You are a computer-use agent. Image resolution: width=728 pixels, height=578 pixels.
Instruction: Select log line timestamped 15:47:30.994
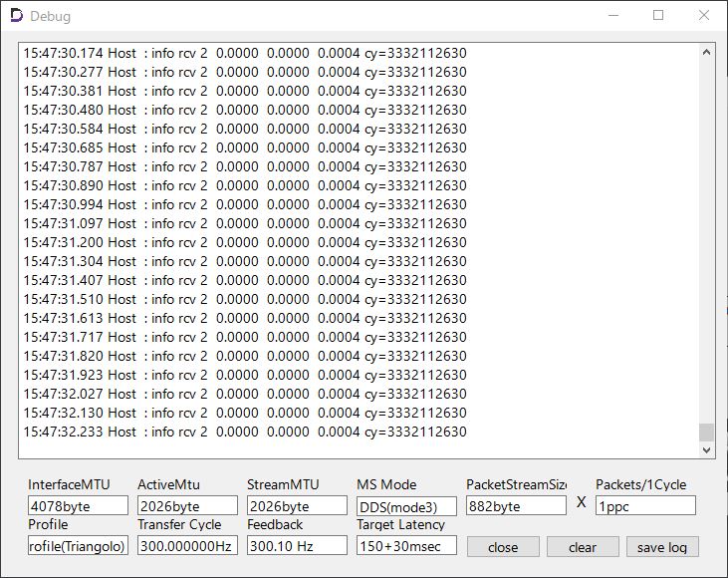[x=245, y=204]
